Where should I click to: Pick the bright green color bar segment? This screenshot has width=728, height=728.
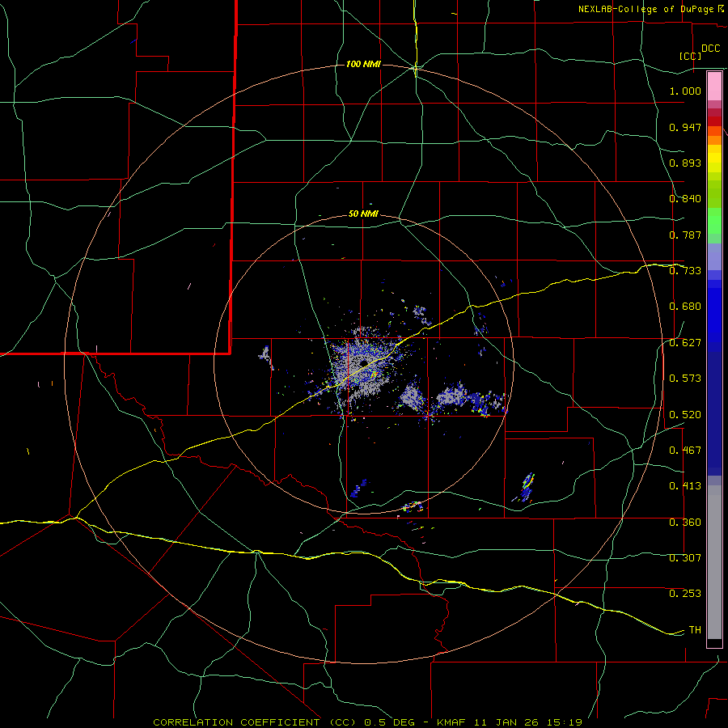[x=714, y=221]
